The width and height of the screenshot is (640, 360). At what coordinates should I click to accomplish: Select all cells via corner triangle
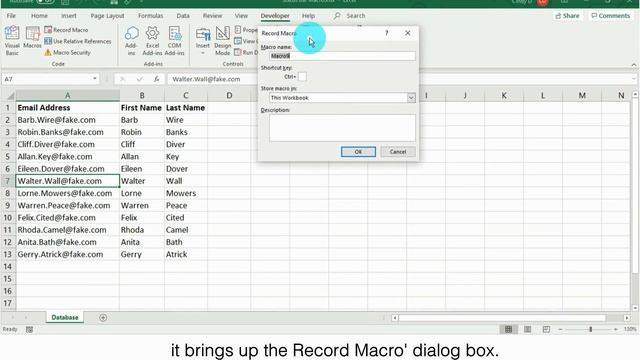tap(11, 96)
